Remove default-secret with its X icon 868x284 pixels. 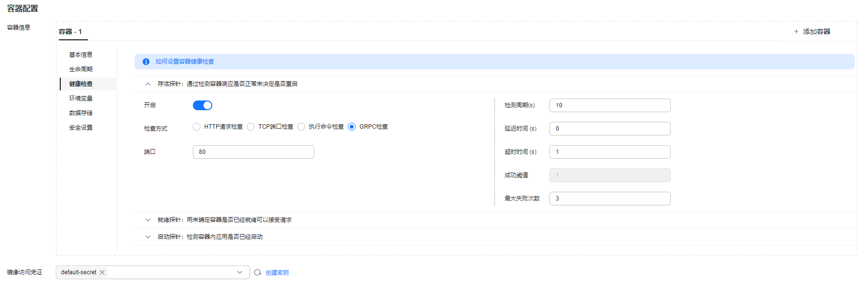tap(102, 272)
